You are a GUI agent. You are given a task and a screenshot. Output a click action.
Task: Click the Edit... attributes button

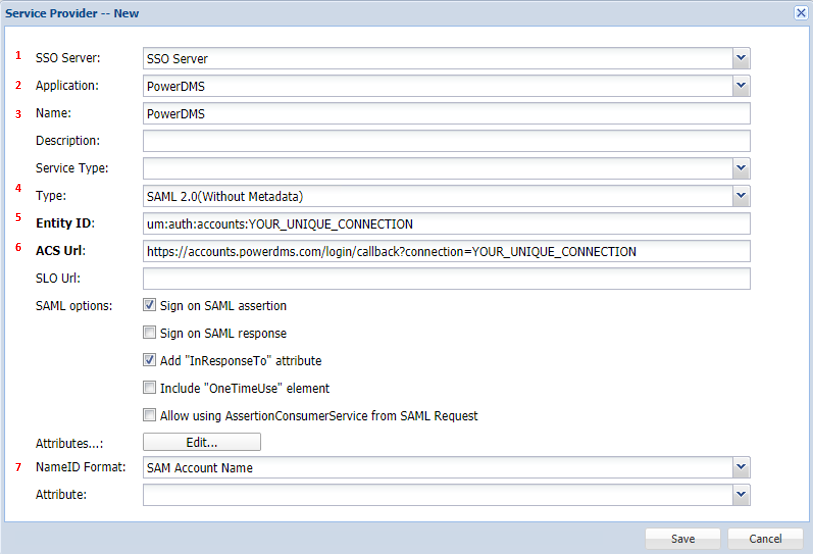click(x=202, y=442)
